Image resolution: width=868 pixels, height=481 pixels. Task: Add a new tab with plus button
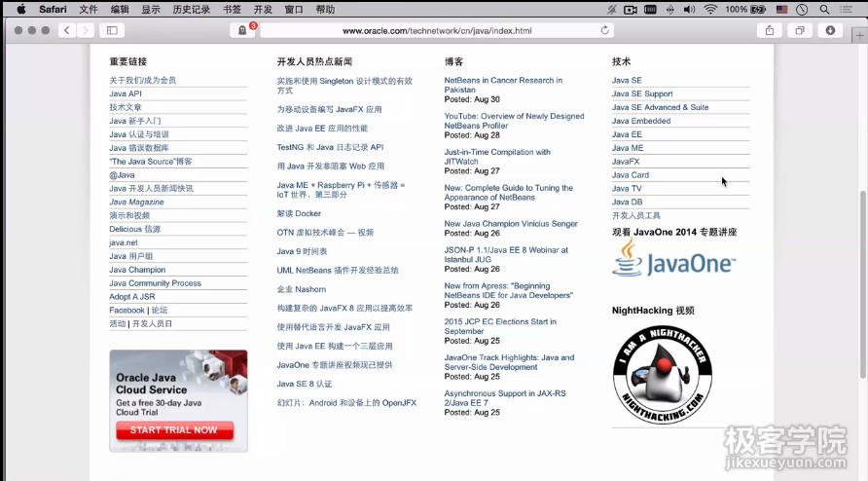pos(859,35)
